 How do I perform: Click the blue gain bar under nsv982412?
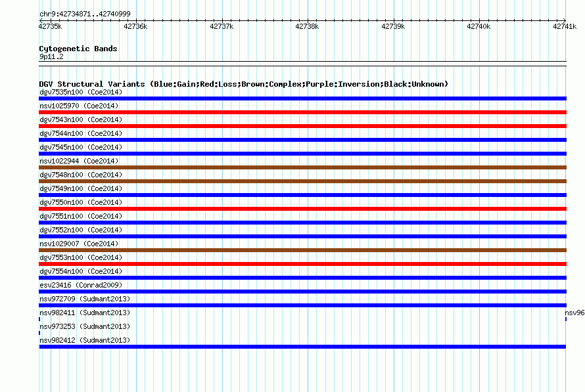302,347
